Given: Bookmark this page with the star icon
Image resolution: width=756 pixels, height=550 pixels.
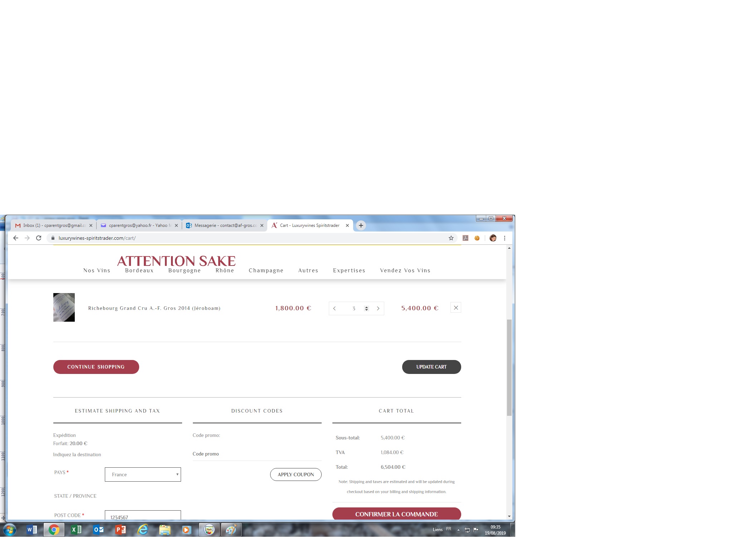Looking at the screenshot, I should (451, 238).
